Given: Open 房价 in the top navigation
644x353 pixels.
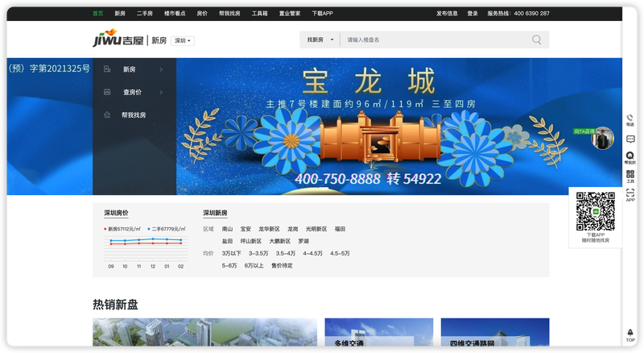Looking at the screenshot, I should click(202, 13).
